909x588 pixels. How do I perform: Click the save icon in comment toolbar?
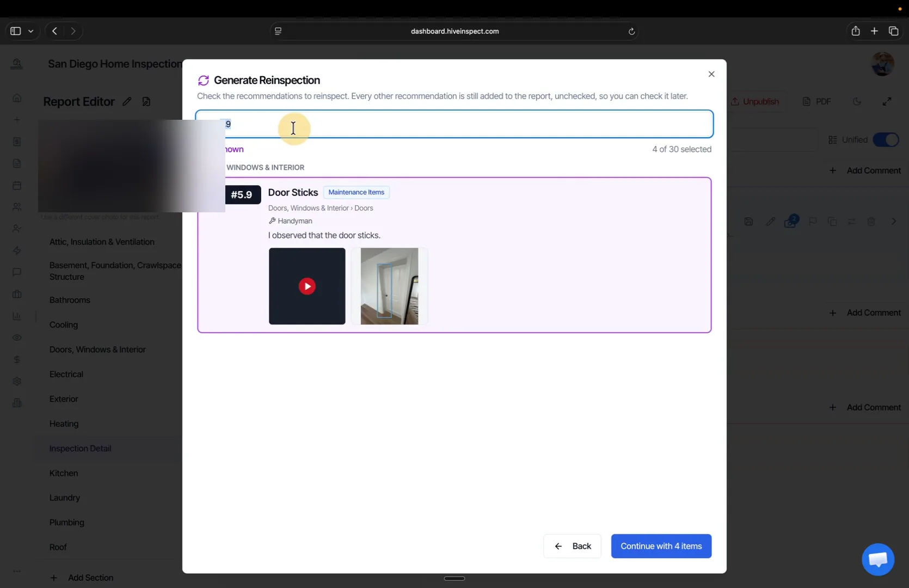748,222
